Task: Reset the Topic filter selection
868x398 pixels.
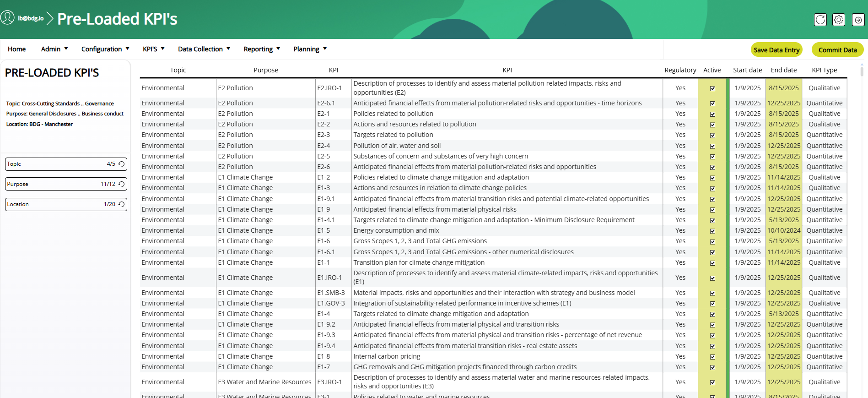Action: (121, 164)
